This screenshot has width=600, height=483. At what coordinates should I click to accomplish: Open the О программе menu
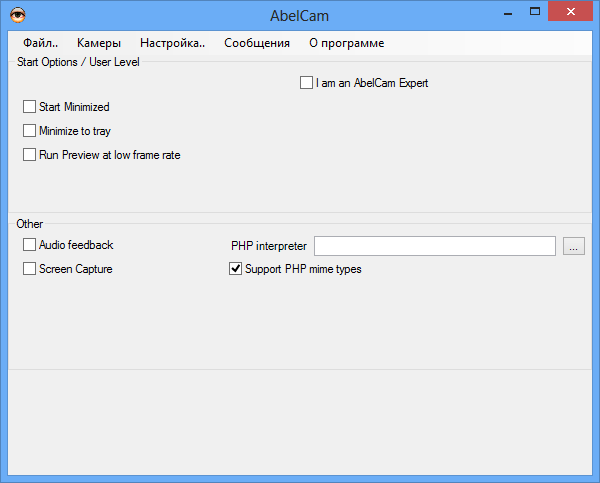tap(346, 43)
